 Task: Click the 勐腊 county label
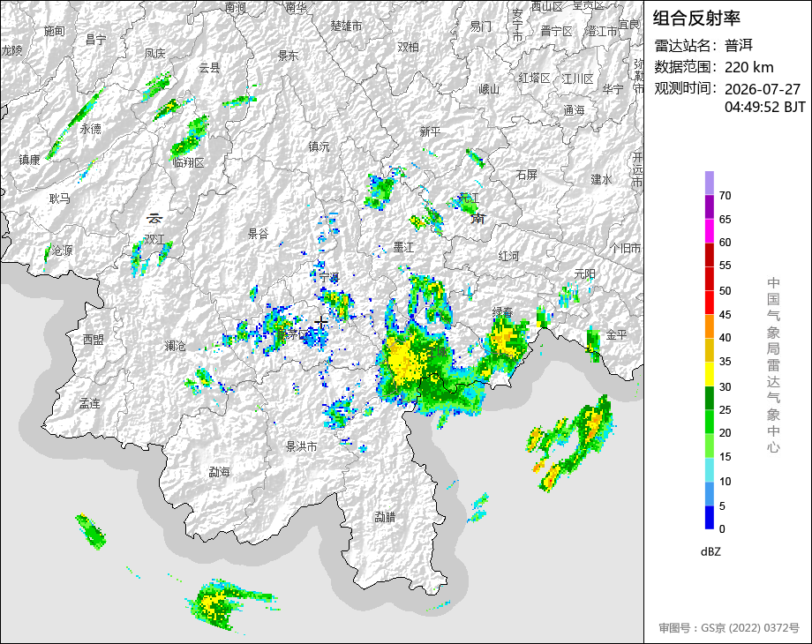[385, 516]
